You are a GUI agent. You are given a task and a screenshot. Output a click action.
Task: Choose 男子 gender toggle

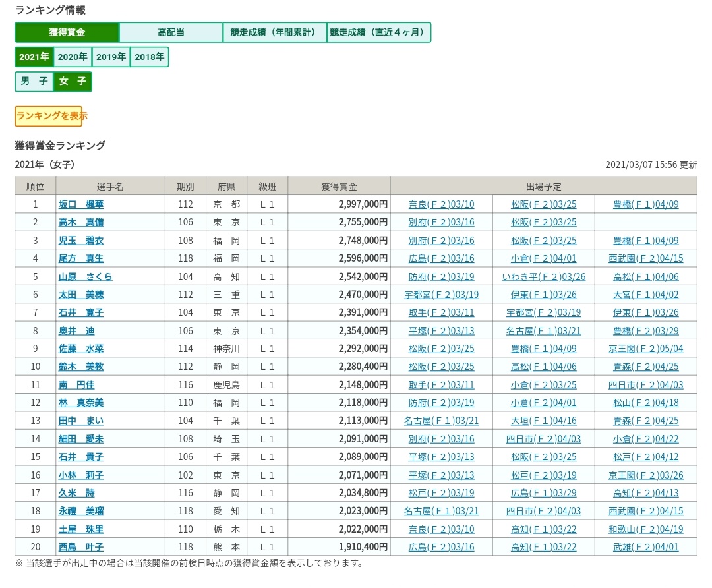pos(34,81)
